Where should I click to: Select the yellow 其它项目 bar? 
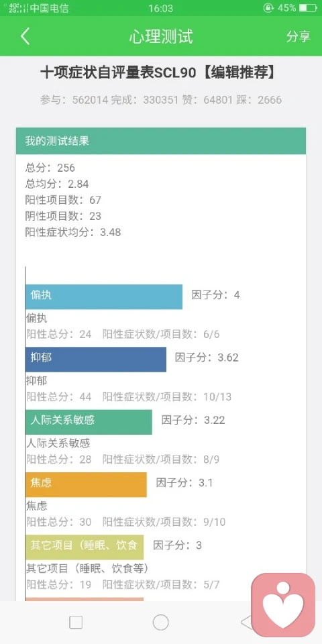85,547
